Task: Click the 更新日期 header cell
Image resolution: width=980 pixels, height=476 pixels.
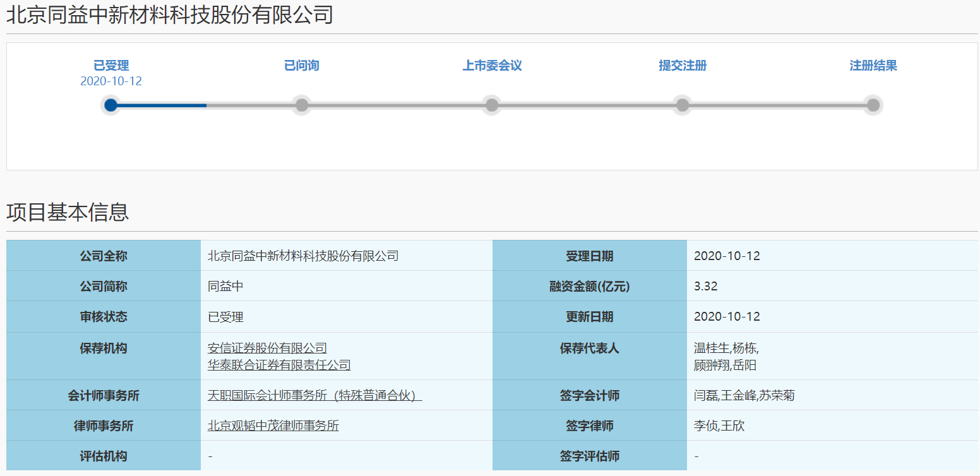Action: click(x=590, y=317)
